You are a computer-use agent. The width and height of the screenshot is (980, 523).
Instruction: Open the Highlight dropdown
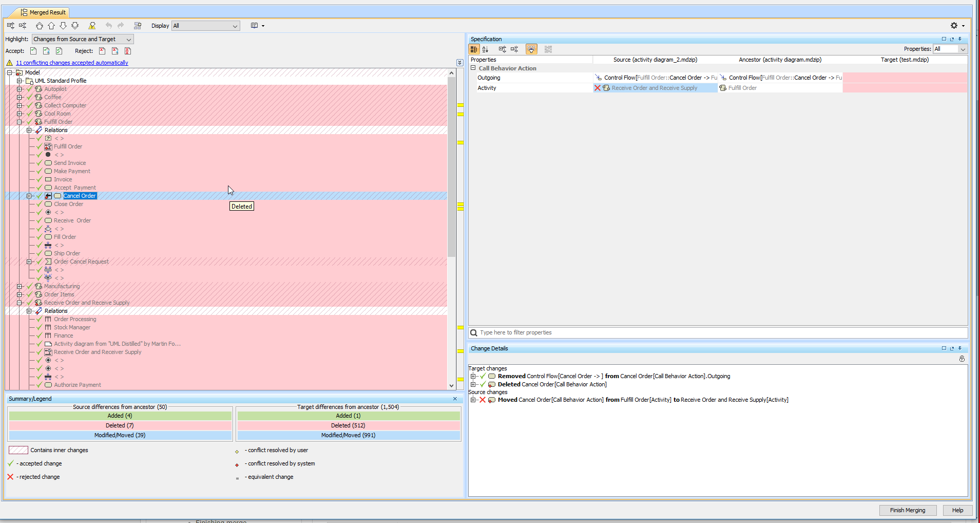click(83, 39)
